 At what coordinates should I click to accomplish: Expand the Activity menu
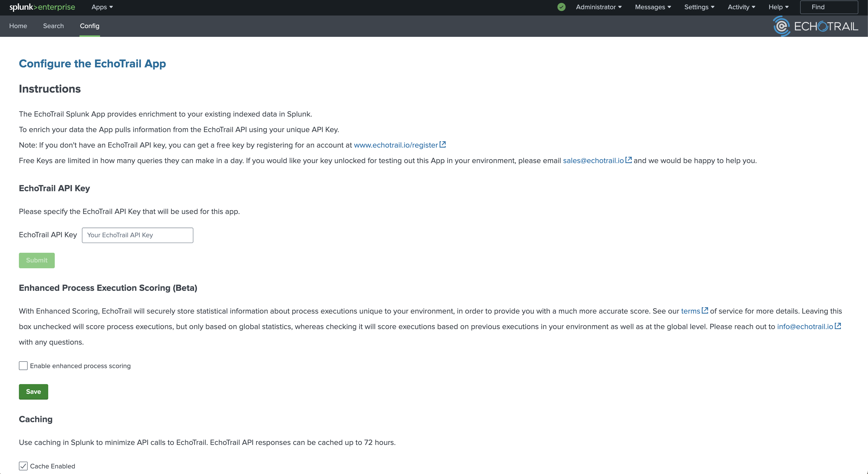point(741,7)
